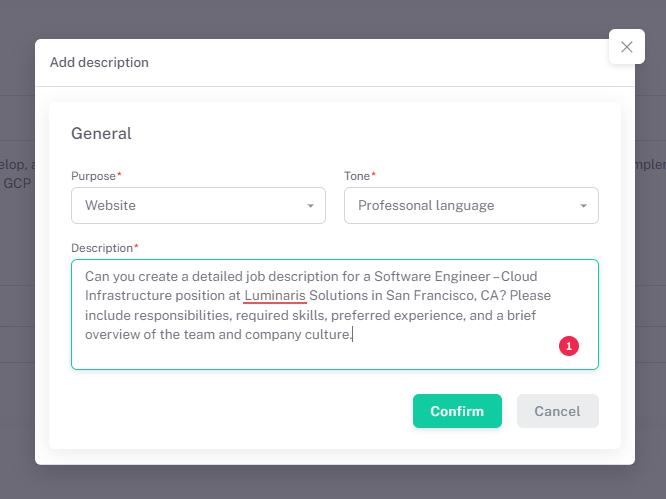Screen dimensions: 666x499
Task: Click the Purpose field label
Action: point(94,176)
